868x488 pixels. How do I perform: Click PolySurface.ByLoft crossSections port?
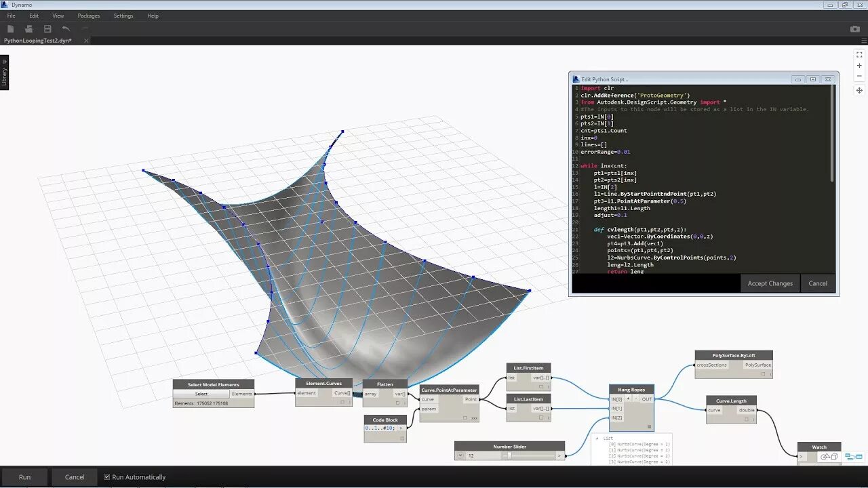click(712, 365)
